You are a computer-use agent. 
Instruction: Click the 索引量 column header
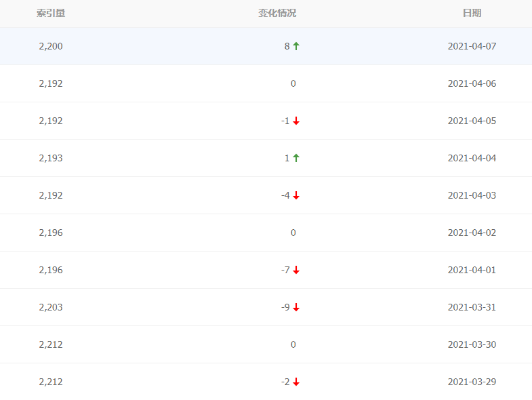click(51, 13)
